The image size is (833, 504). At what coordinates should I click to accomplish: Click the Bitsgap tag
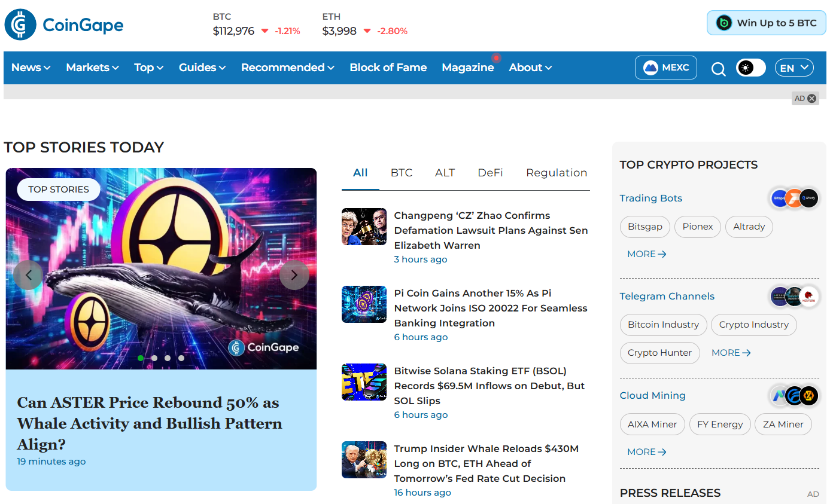pos(645,227)
